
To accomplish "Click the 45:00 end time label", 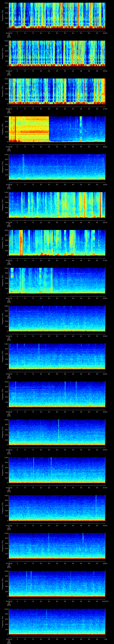I will point(105,33).
